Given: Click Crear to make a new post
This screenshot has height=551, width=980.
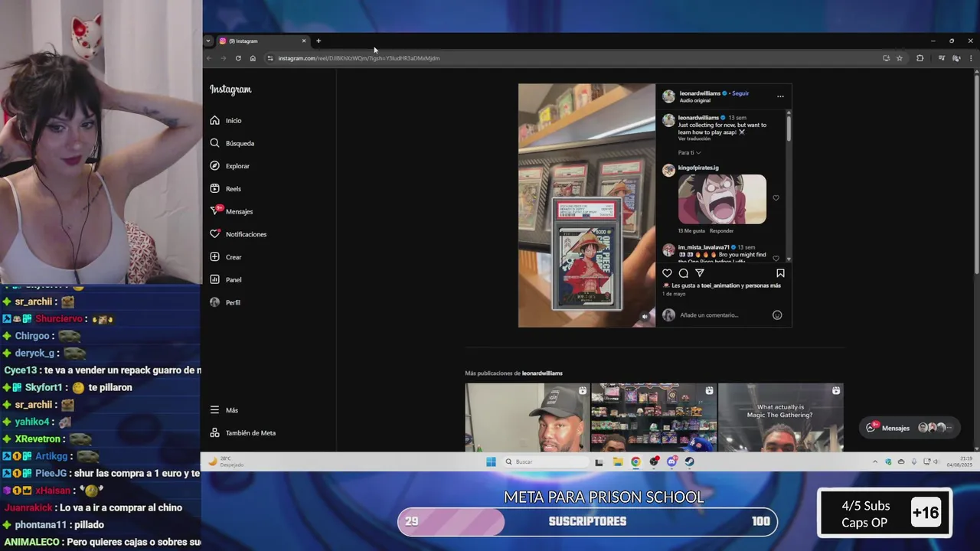Looking at the screenshot, I should tap(227, 257).
